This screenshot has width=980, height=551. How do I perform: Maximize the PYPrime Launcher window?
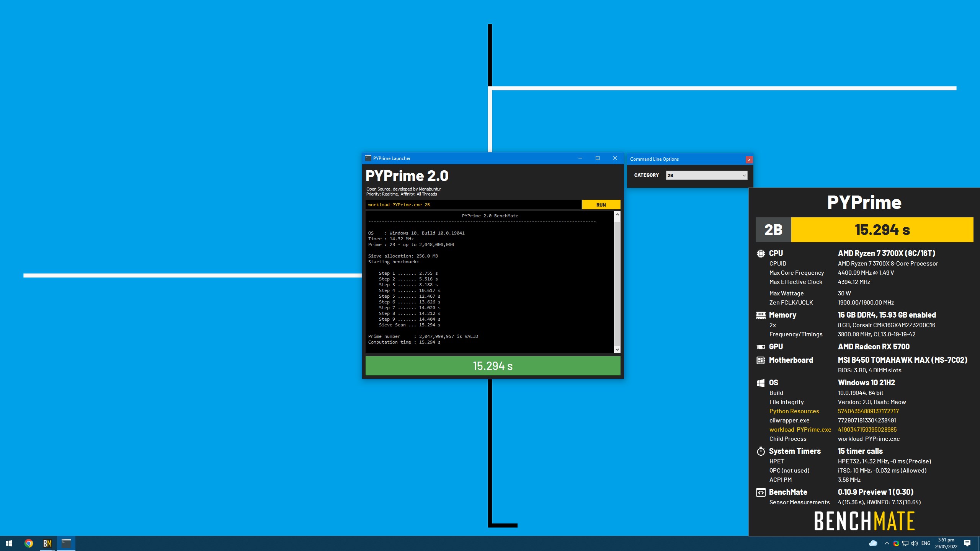click(x=598, y=158)
